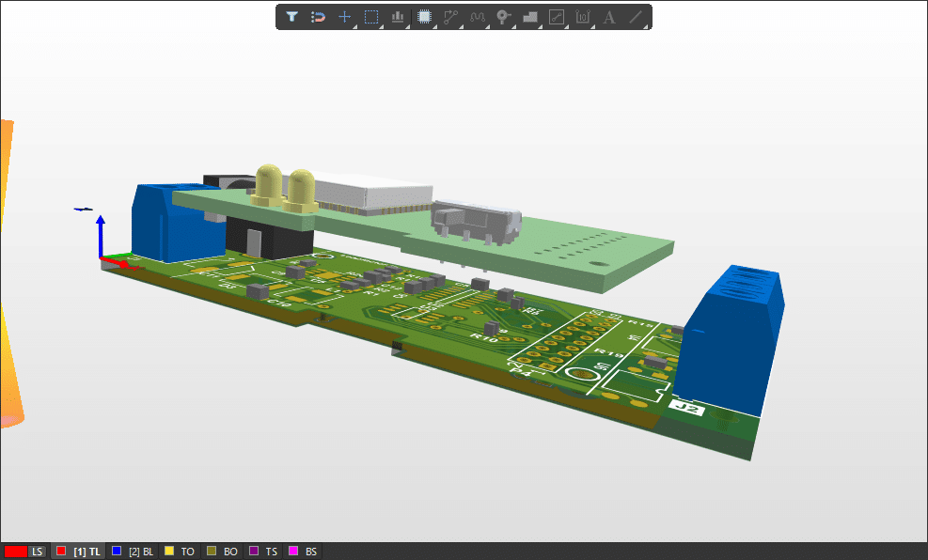Select the Filter tool in the toolbar
This screenshot has width=928, height=560.
pyautogui.click(x=292, y=16)
